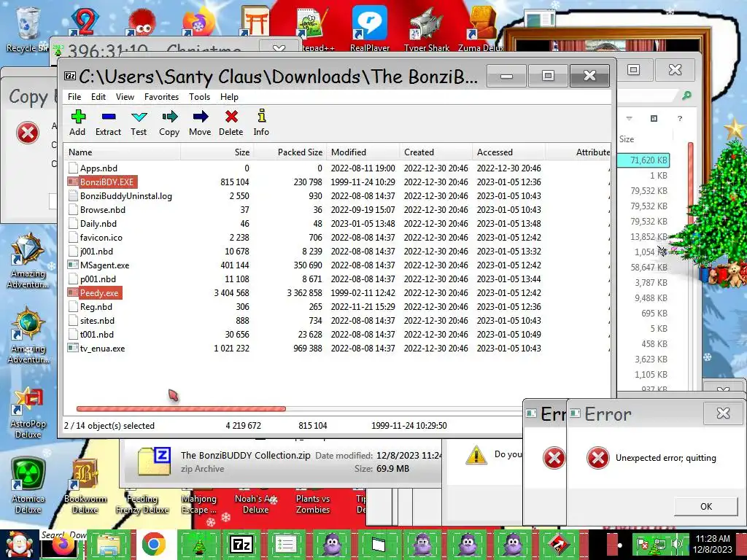This screenshot has width=747, height=560.
Task: Click the Info toolbar icon
Action: tap(261, 122)
